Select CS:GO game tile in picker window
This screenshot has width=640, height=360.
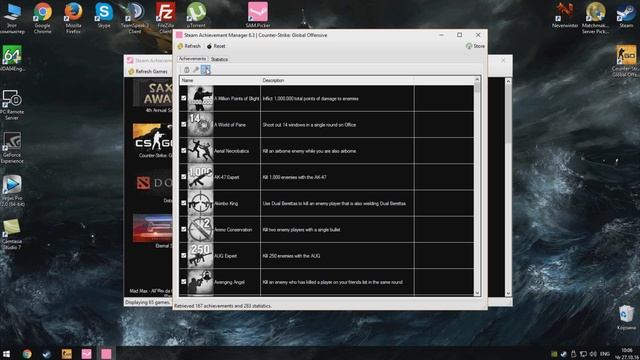[x=153, y=140]
